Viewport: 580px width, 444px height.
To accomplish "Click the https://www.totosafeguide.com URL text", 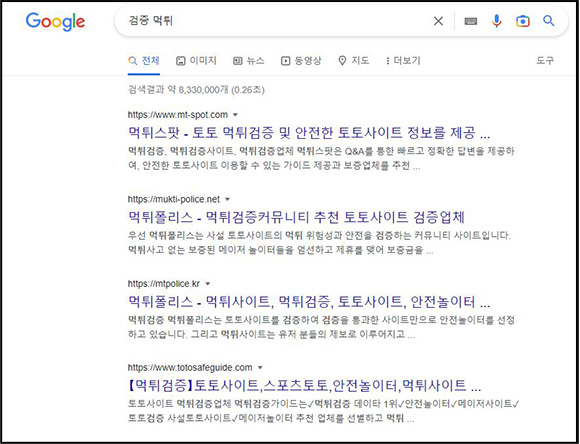I will (190, 368).
